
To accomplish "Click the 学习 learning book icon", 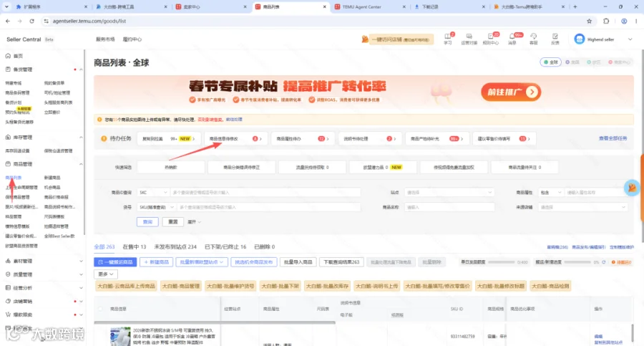I will coord(448,37).
